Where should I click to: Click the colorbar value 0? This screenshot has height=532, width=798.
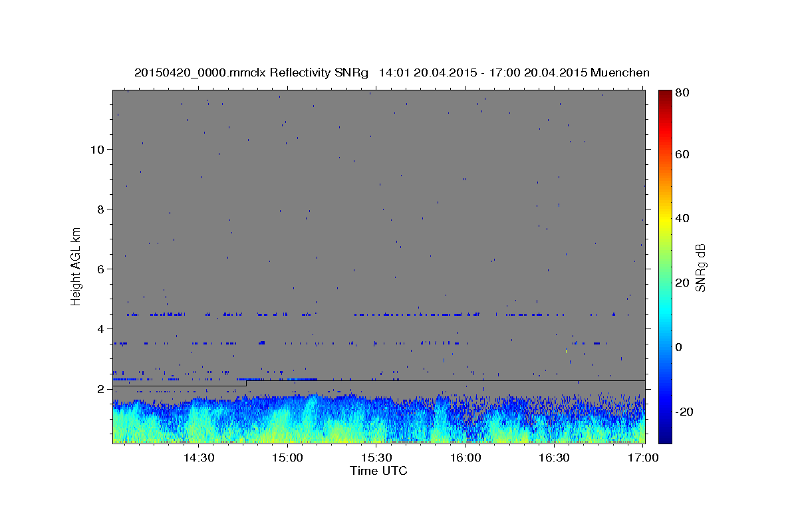[678, 347]
